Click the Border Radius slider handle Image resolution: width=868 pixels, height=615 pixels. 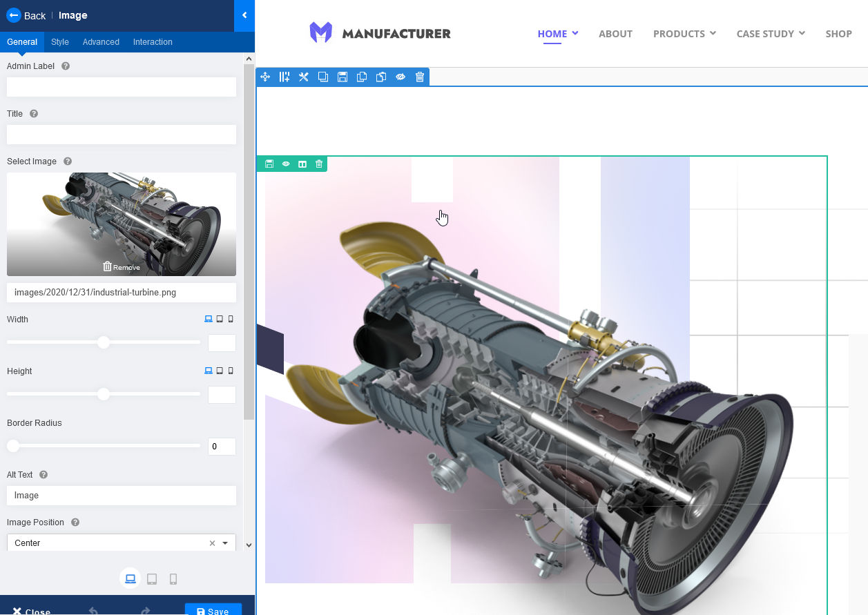click(x=13, y=446)
